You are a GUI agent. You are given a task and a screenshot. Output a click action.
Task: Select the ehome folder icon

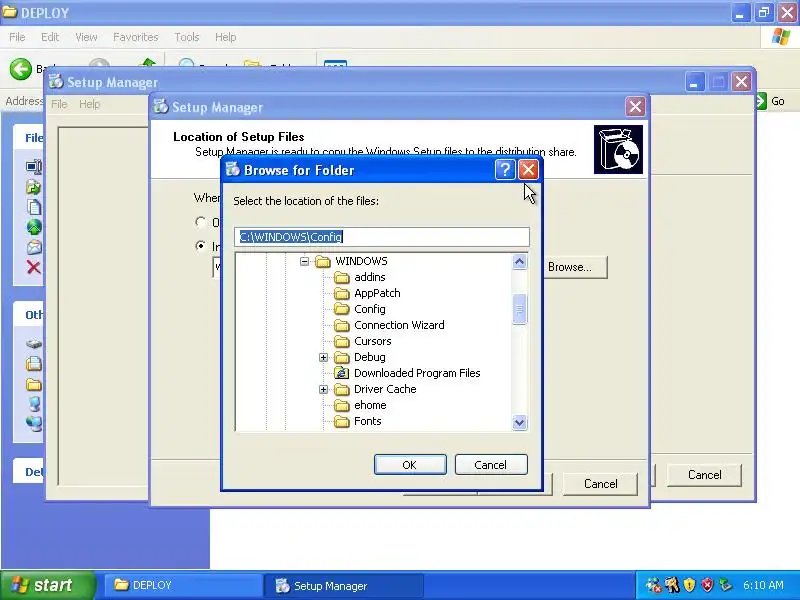tap(341, 405)
